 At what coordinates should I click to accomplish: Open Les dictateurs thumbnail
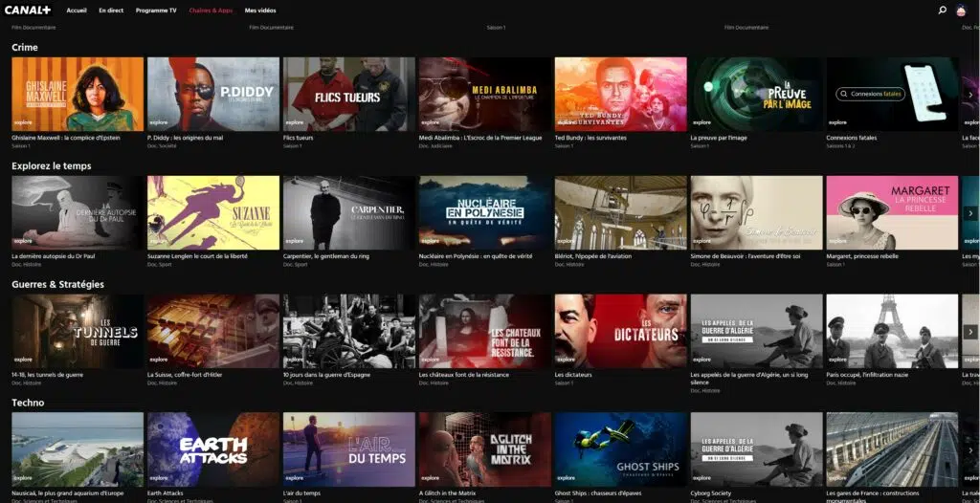(620, 331)
